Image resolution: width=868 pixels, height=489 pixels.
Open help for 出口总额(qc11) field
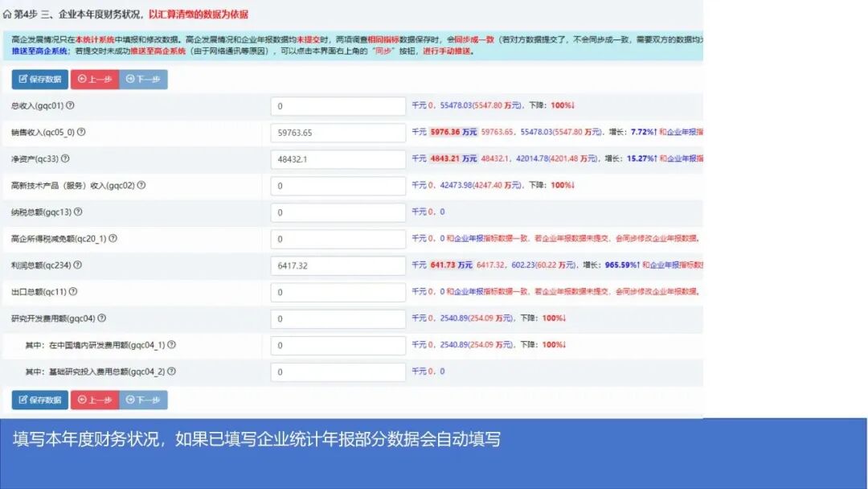click(75, 292)
